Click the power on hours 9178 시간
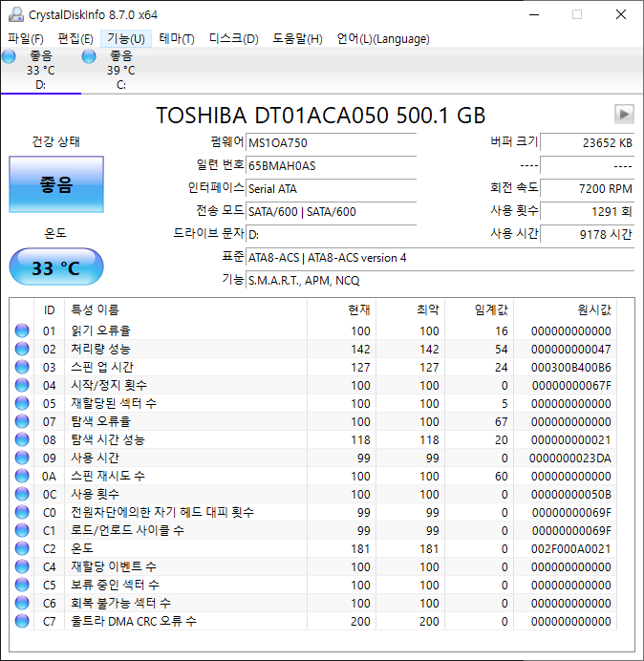Viewport: 644px width, 661px height. 587,234
